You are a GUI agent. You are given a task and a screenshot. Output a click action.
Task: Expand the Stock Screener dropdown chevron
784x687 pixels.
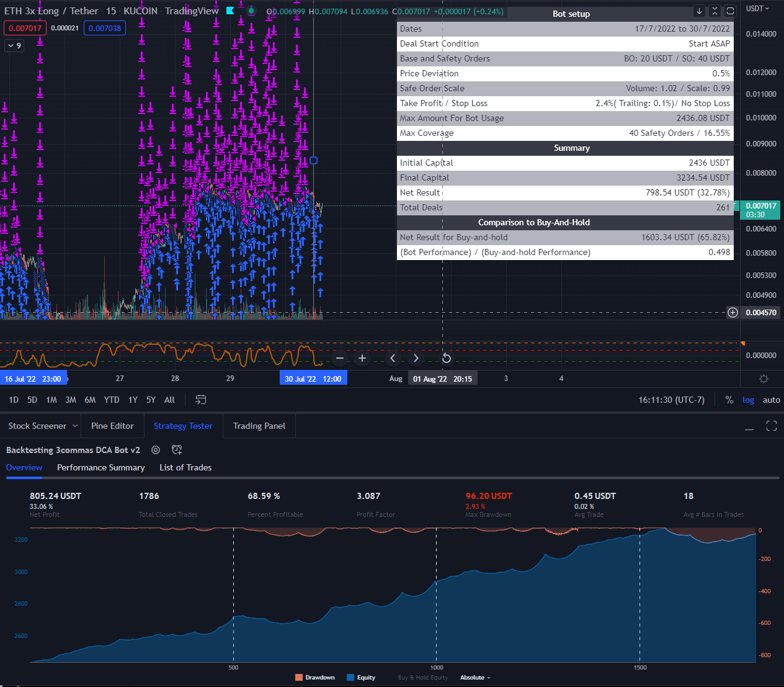[x=76, y=426]
